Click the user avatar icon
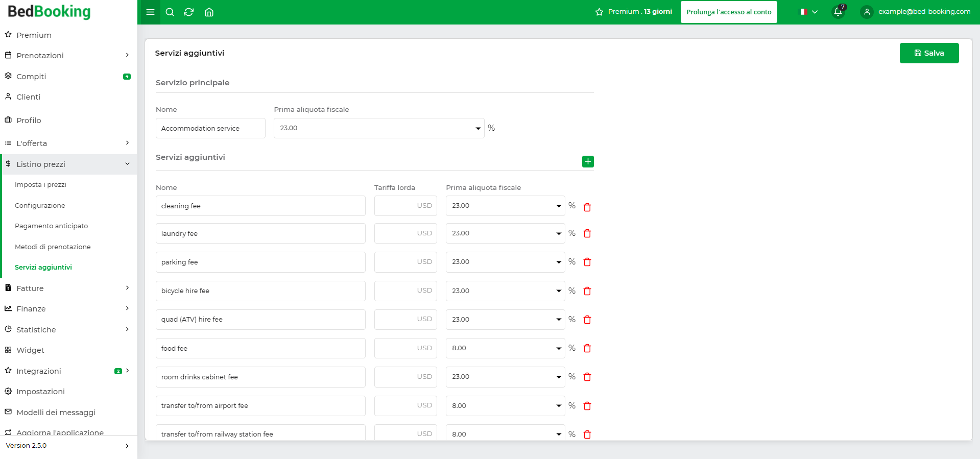980x459 pixels. click(867, 12)
